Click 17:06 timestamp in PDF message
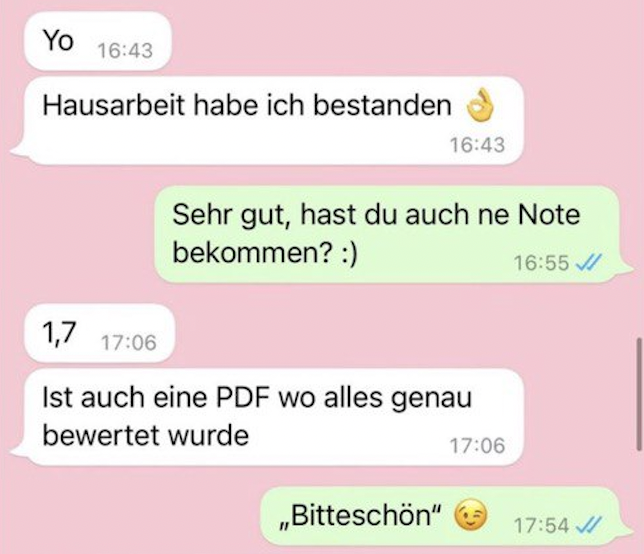 coord(477,446)
